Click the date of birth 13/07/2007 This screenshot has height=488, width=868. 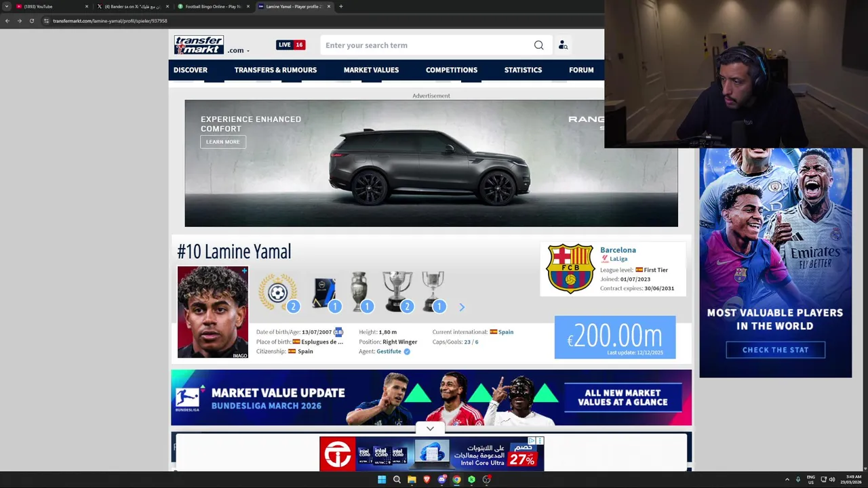pos(317,332)
